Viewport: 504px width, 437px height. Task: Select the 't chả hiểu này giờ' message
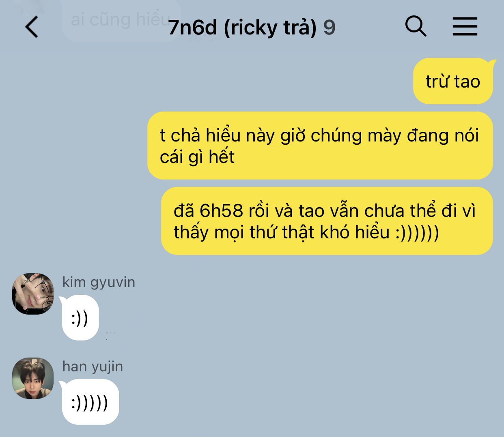(x=320, y=146)
